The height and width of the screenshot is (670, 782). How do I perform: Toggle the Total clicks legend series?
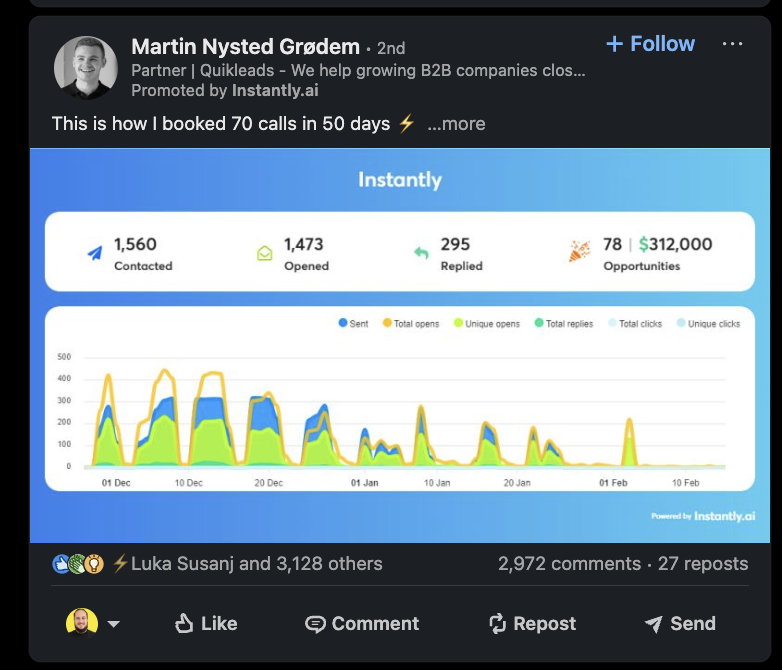(x=635, y=323)
